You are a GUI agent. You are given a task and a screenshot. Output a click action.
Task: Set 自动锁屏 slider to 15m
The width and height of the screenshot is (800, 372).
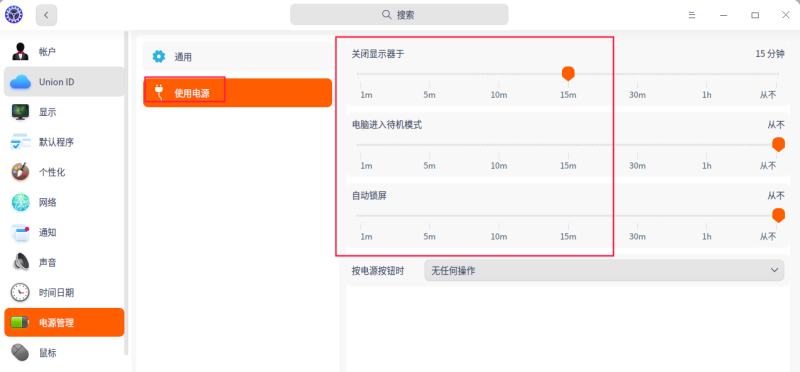pos(568,236)
